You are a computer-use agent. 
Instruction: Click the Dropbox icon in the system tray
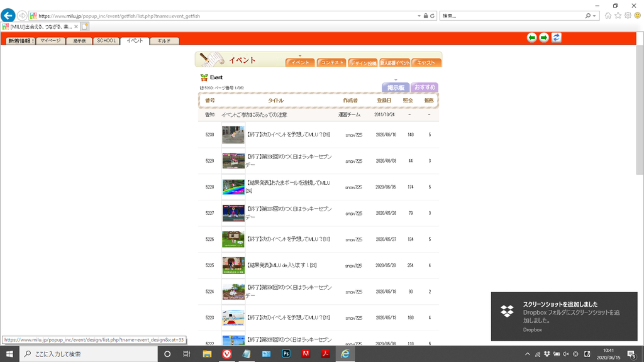547,354
